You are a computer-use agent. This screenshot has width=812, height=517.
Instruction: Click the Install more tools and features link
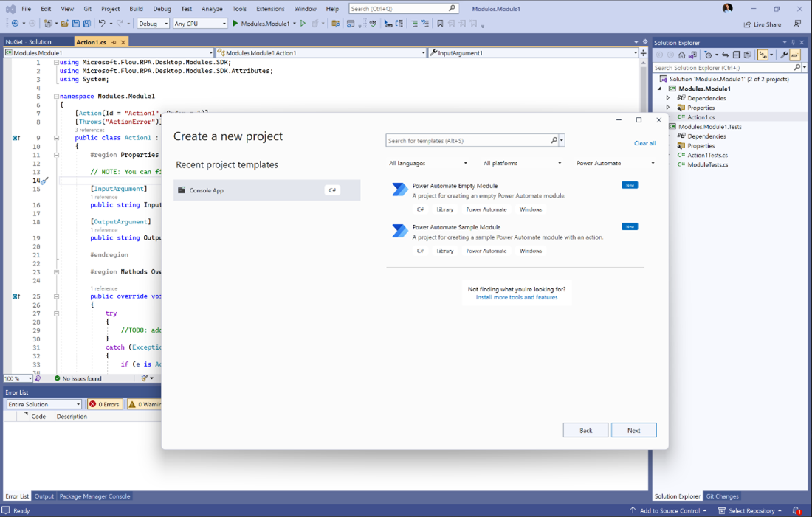click(x=517, y=297)
